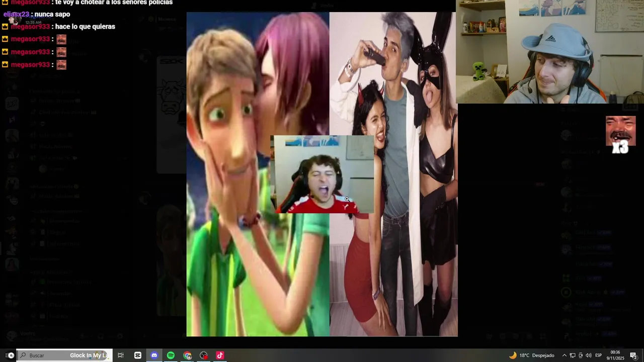Screen dimensions: 644x362
Task: Click the Buscar taskbar search box
Action: coord(64,355)
